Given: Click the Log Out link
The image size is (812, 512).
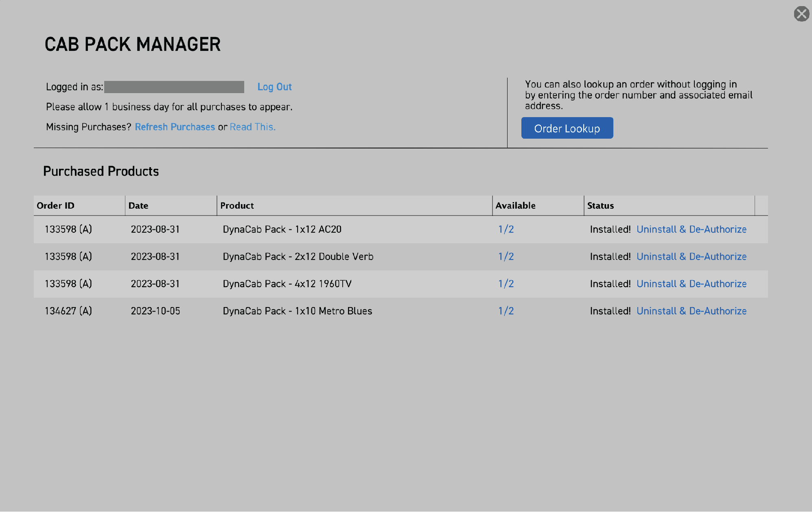Looking at the screenshot, I should pyautogui.click(x=274, y=87).
